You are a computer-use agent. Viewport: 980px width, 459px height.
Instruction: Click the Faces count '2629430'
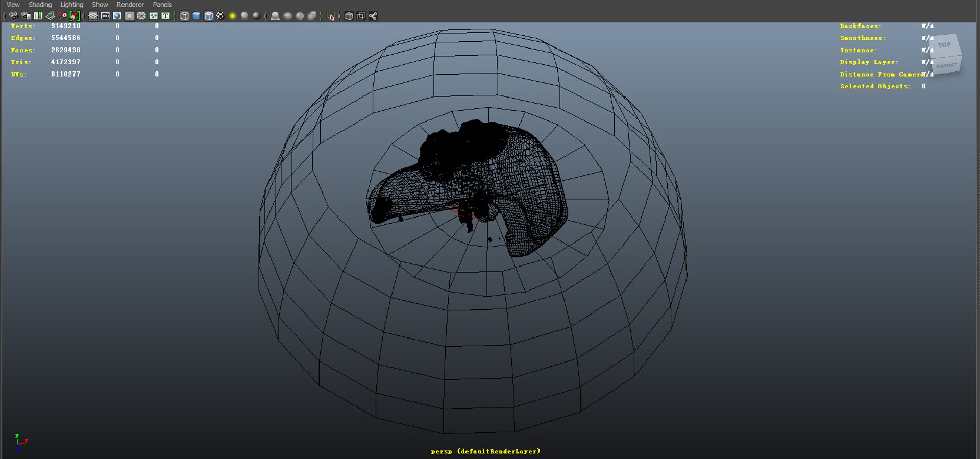[x=65, y=50]
